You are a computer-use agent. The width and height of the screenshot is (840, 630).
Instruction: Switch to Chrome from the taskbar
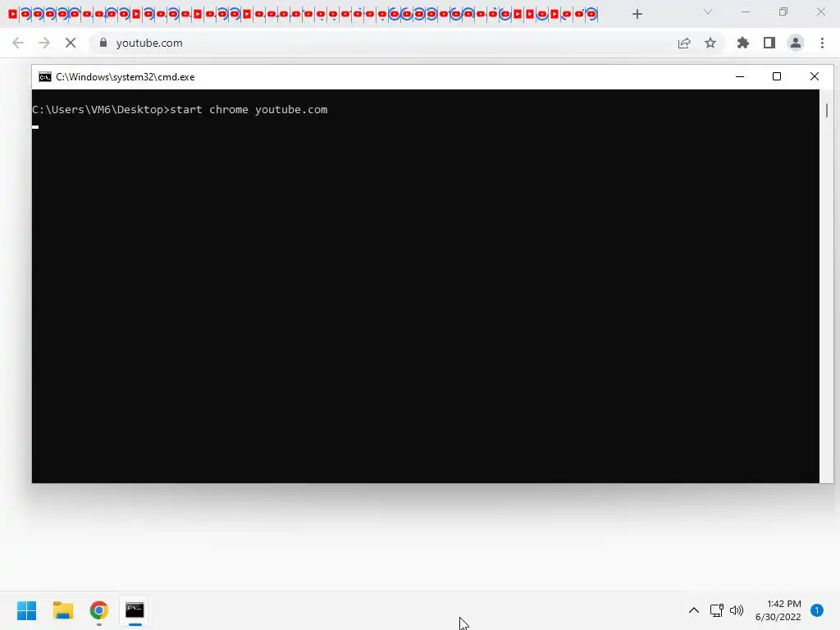[x=98, y=610]
